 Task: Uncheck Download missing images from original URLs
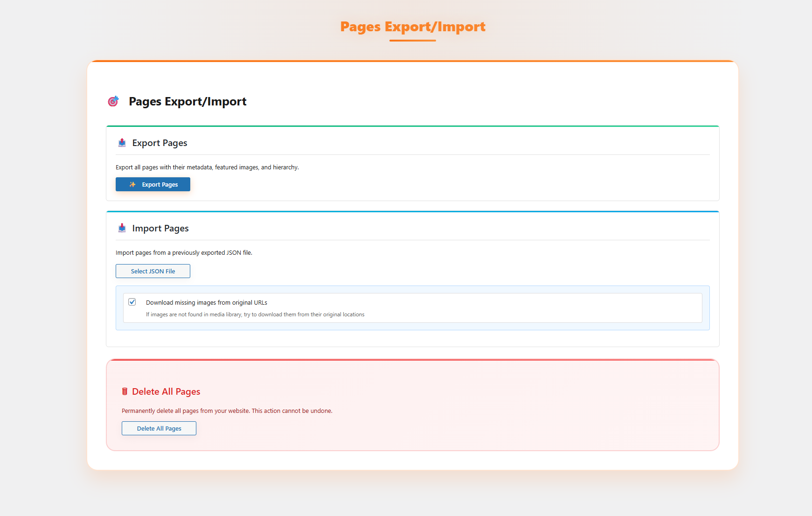click(132, 302)
